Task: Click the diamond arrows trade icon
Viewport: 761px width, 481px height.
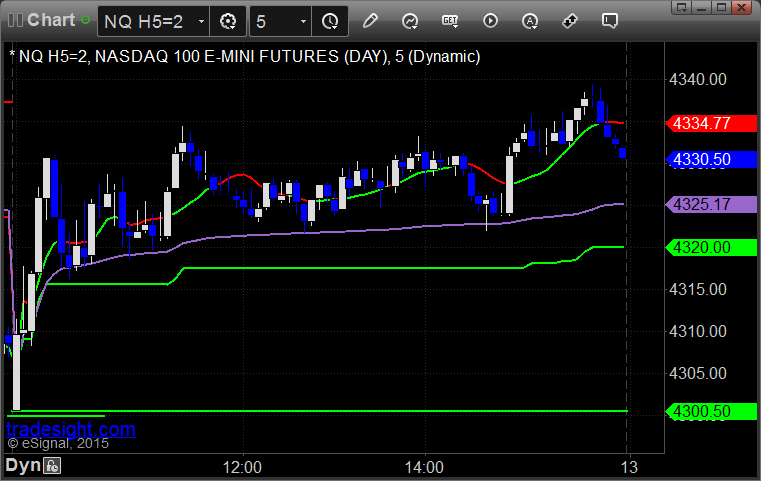Action: 570,21
